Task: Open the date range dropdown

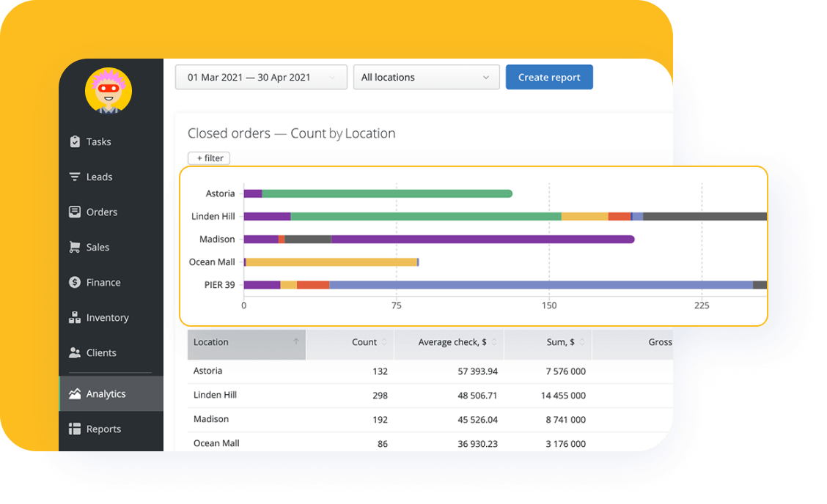Action: 260,77
